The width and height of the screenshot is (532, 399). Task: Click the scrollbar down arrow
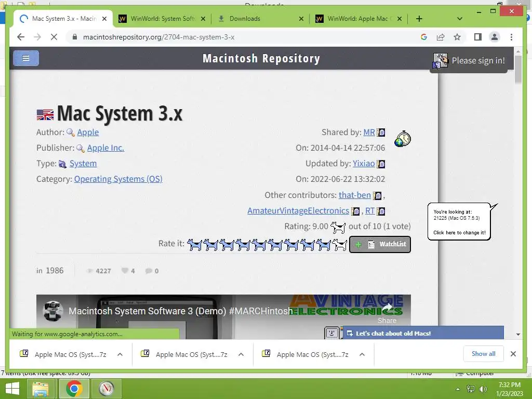coord(518,334)
